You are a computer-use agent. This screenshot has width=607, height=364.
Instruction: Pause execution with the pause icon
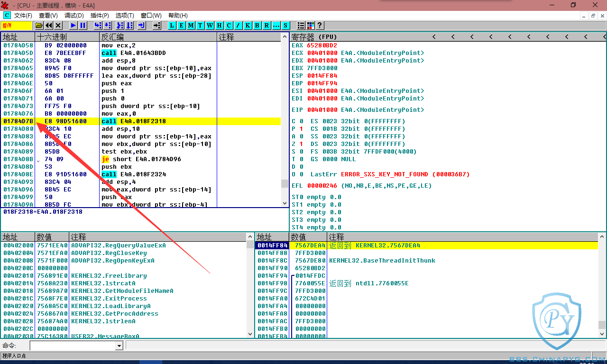83,25
